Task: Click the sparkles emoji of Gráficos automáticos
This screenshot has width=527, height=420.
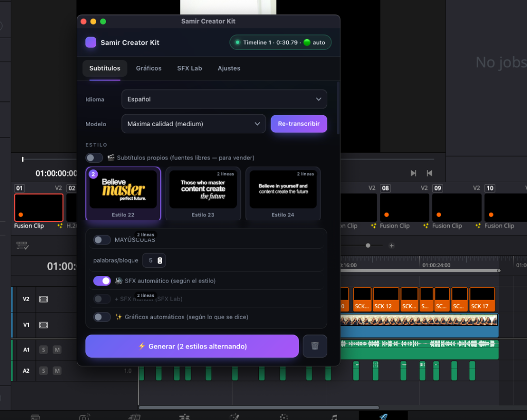Action: [119, 317]
